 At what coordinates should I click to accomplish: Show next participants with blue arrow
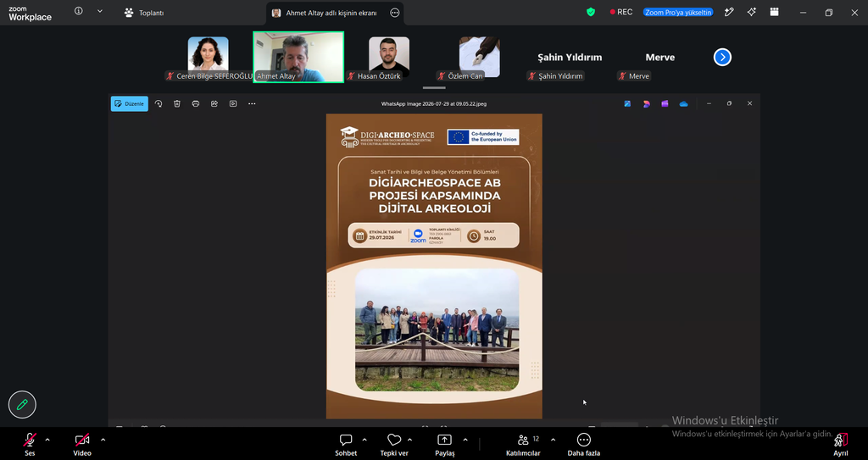(722, 57)
